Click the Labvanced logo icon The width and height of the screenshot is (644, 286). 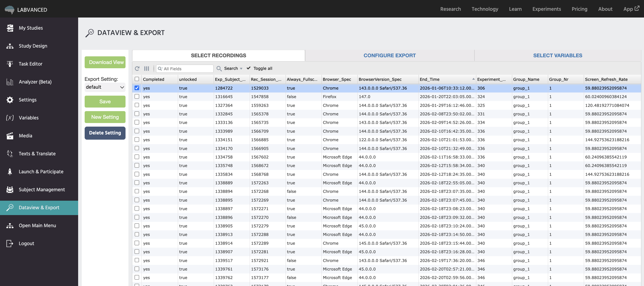point(9,9)
